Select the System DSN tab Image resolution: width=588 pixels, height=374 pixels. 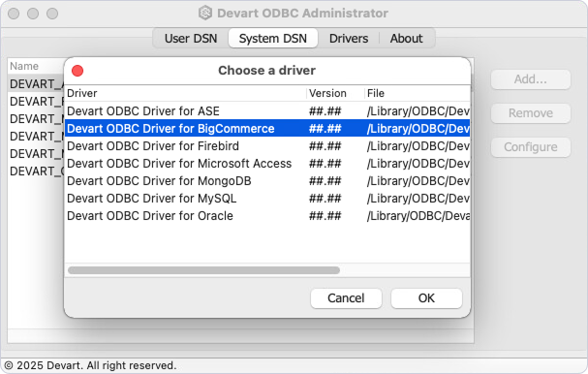pos(273,38)
